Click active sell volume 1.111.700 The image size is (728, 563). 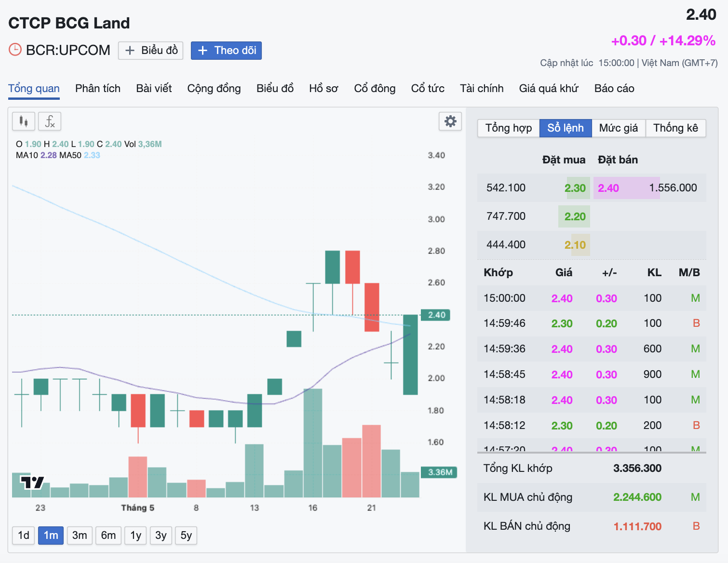(x=637, y=526)
